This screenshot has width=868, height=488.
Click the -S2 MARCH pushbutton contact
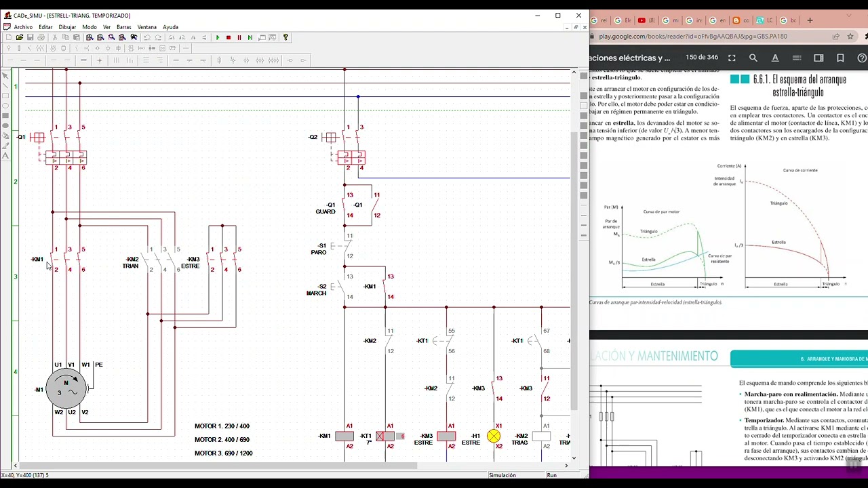click(340, 287)
